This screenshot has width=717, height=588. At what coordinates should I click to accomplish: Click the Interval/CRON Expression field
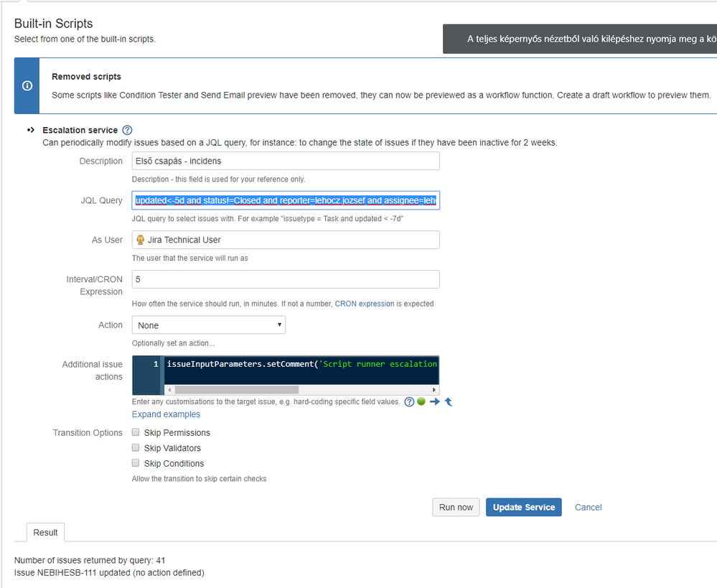(286, 279)
